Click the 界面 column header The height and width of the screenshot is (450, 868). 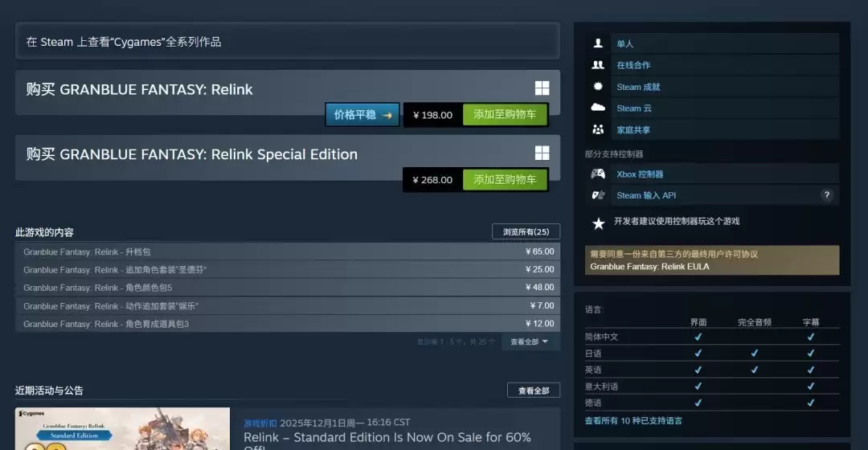pyautogui.click(x=698, y=322)
